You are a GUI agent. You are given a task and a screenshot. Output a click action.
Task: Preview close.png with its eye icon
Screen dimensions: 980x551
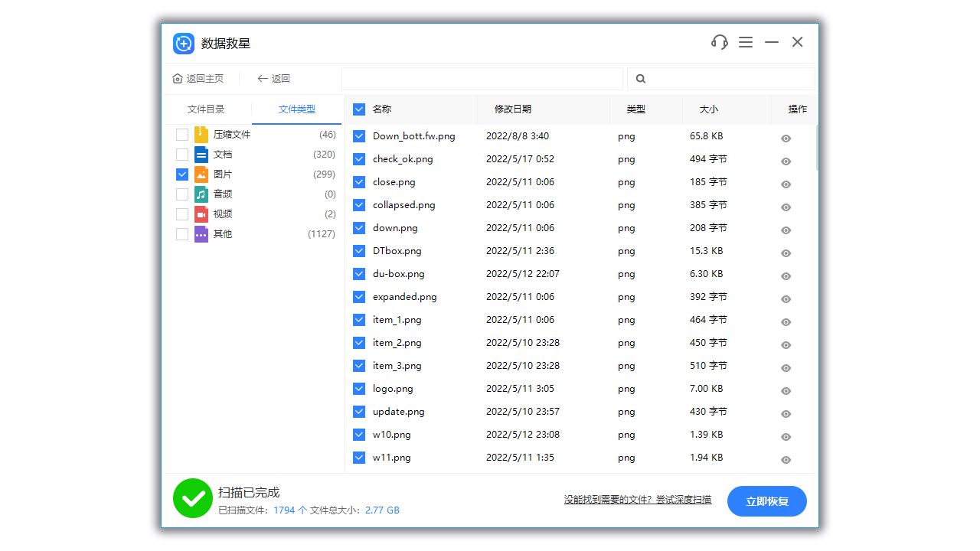(x=786, y=184)
